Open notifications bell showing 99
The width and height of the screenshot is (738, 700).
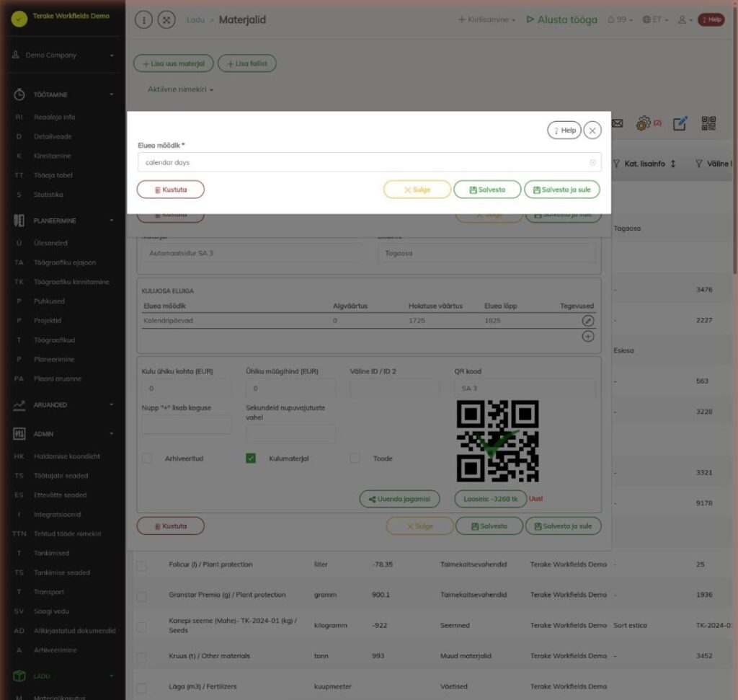[619, 19]
